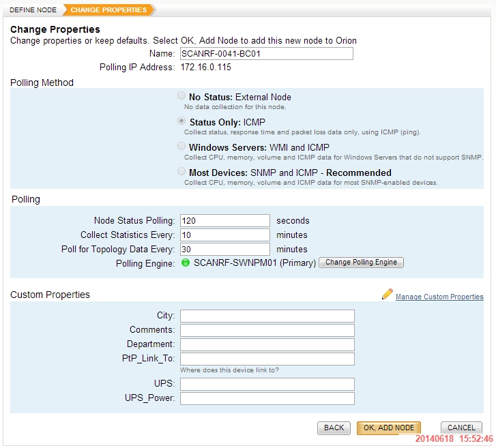Open the Change Properties step tab
Viewport: 496px width, 448px height.
pyautogui.click(x=108, y=10)
